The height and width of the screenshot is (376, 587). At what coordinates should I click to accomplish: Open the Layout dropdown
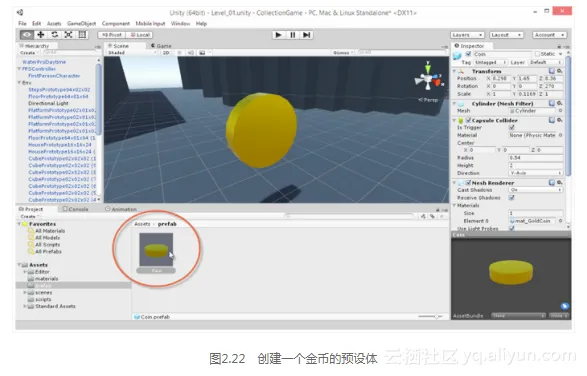(x=506, y=35)
